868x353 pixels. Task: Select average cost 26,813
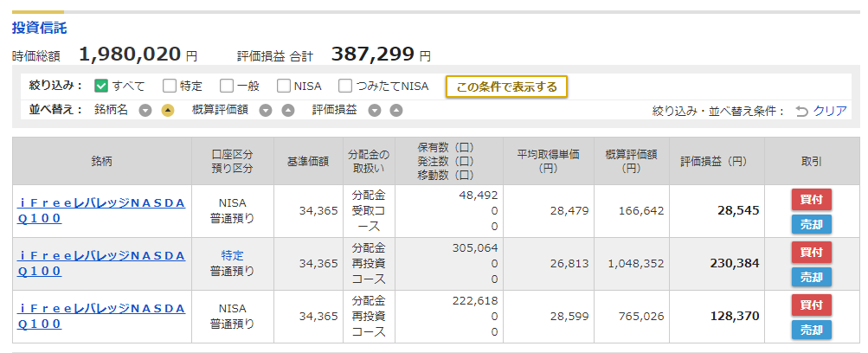pyautogui.click(x=569, y=263)
